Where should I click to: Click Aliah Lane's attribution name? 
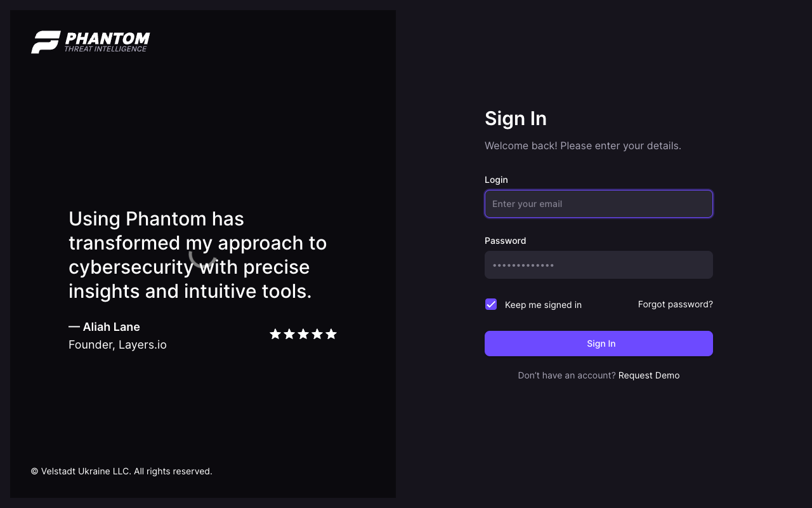coord(104,326)
